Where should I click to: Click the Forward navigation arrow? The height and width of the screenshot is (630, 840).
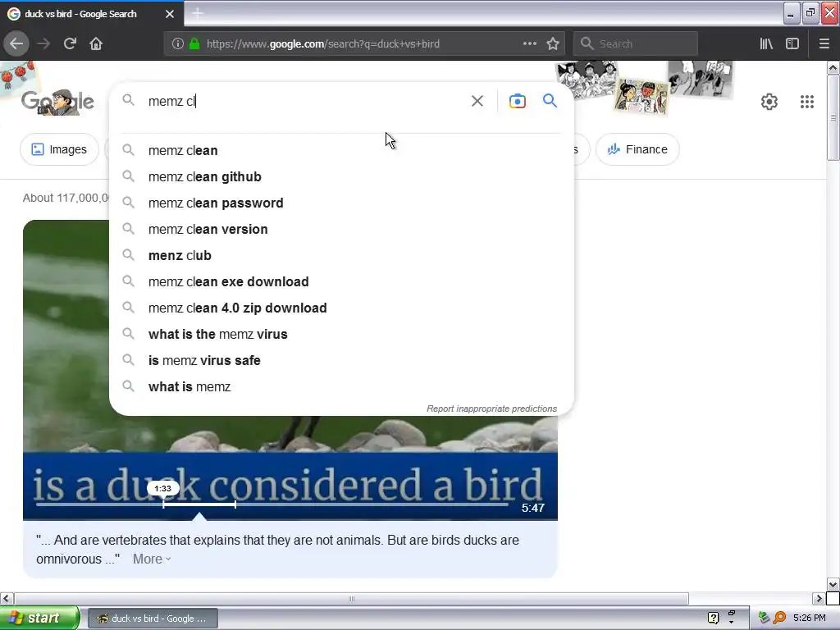pyautogui.click(x=43, y=43)
